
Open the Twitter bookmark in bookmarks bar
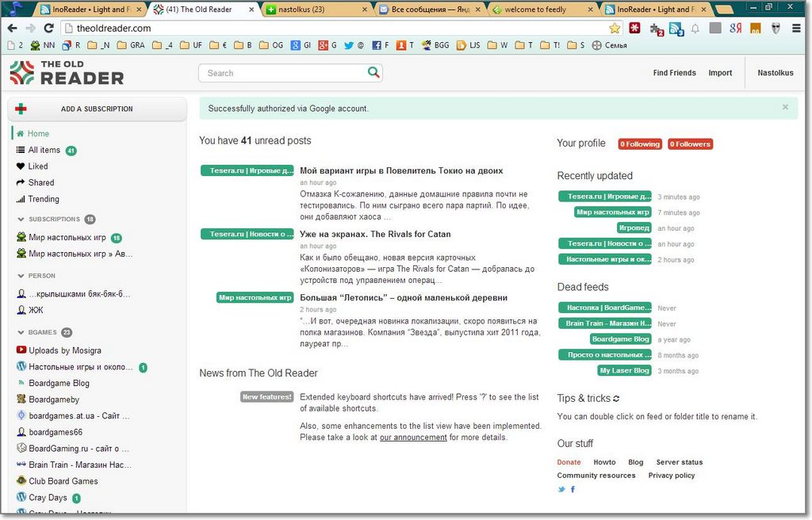[x=354, y=45]
